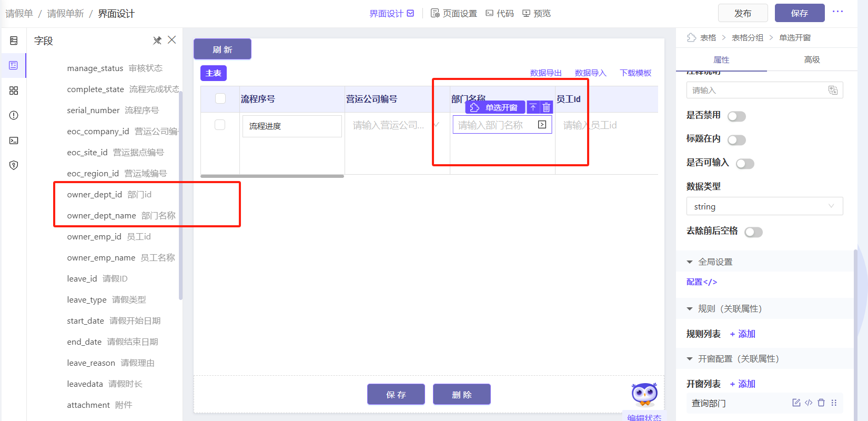
Task: Toggle the 是否禁用 switch
Action: [736, 116]
